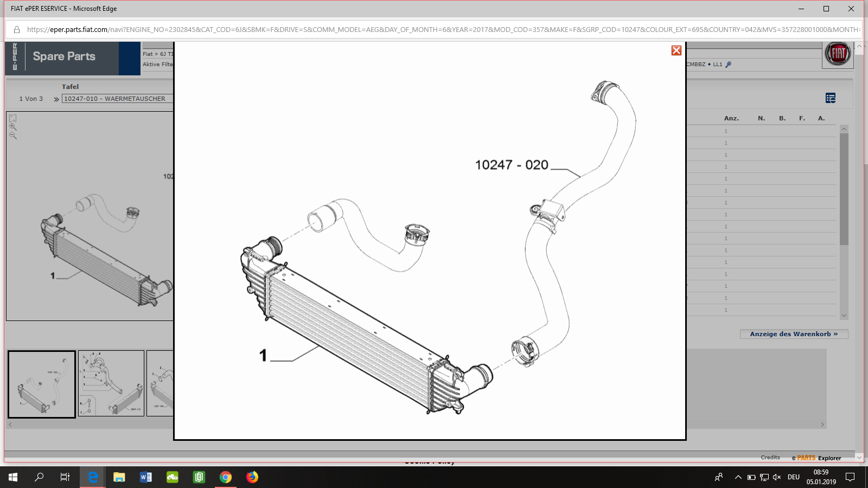
Task: Click the browser address bar lock icon
Action: click(17, 29)
